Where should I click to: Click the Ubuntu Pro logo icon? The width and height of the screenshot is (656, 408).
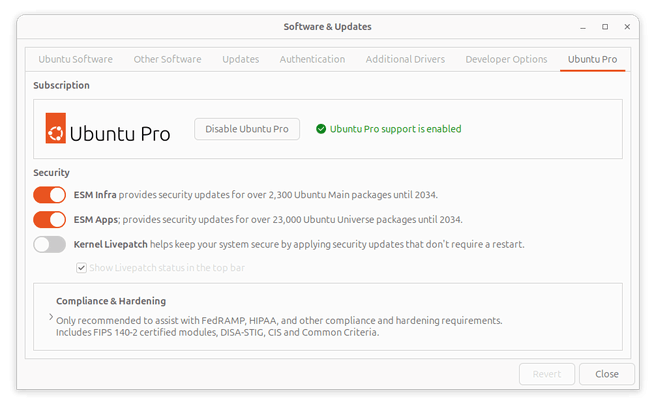point(56,128)
